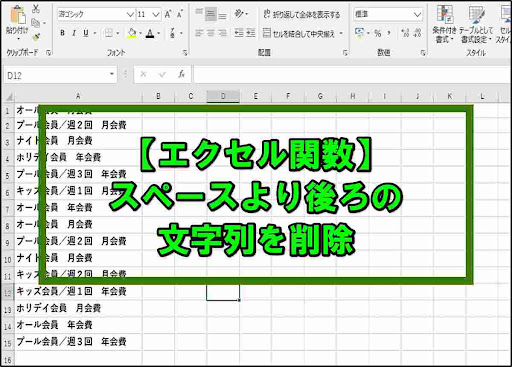Select column A header

78,96
